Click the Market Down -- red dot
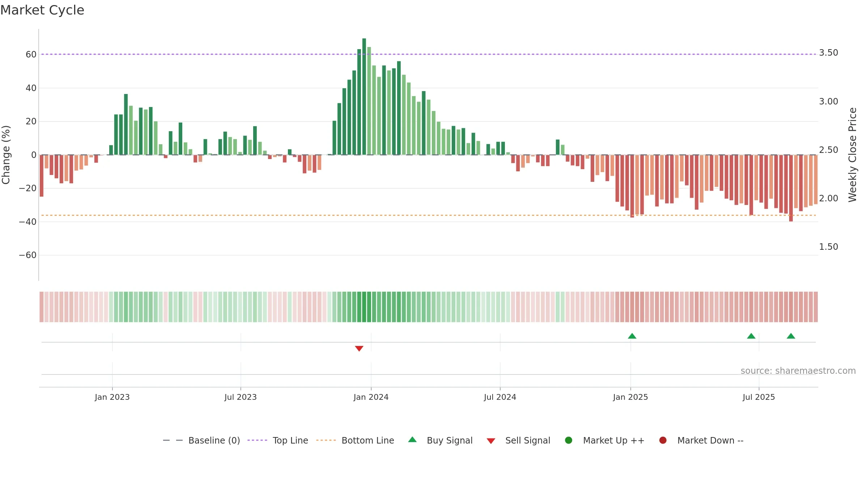Image resolution: width=868 pixels, height=488 pixels. point(663,440)
